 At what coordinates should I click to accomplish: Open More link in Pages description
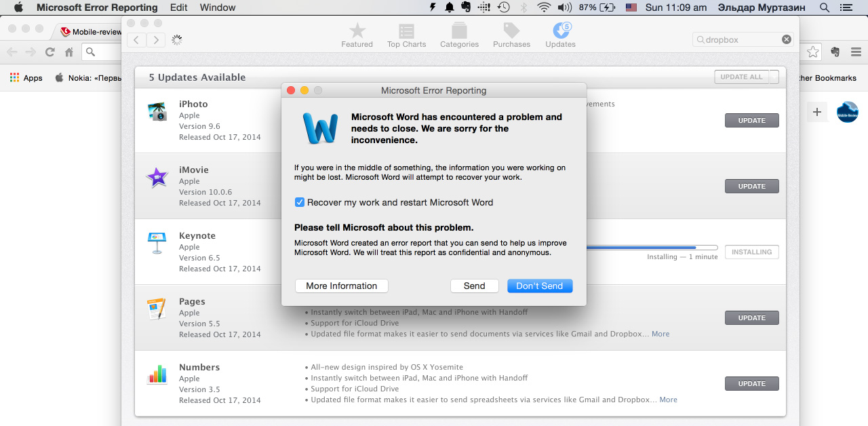(660, 334)
